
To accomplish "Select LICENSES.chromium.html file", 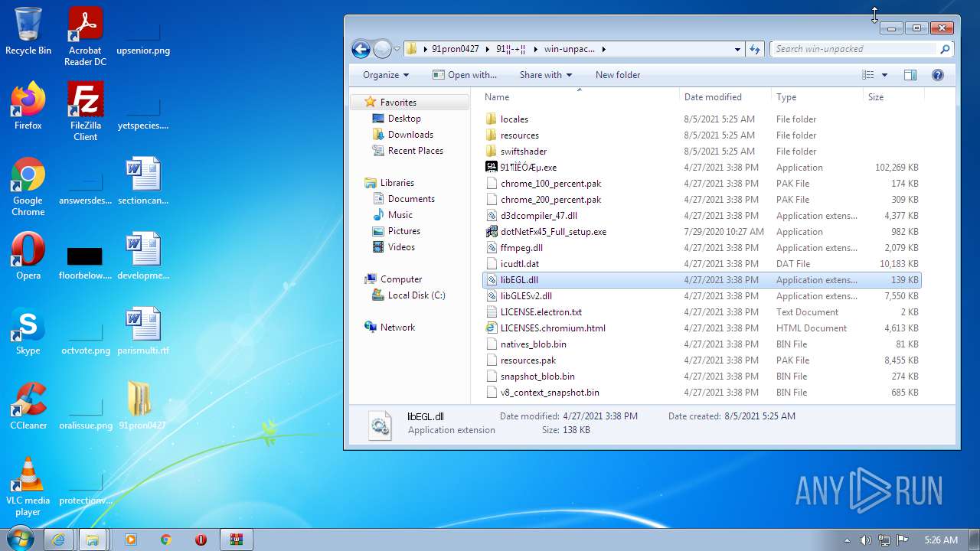I will (553, 328).
